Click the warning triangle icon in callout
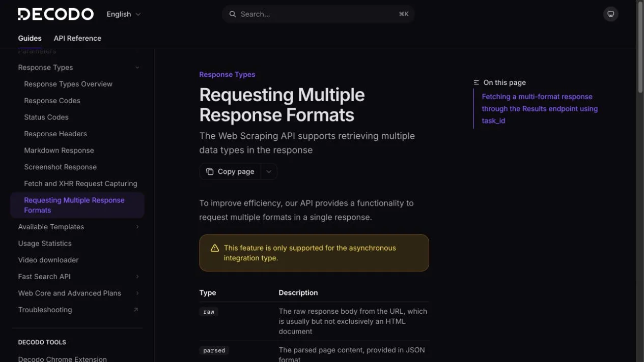The width and height of the screenshot is (644, 362). pos(215,248)
